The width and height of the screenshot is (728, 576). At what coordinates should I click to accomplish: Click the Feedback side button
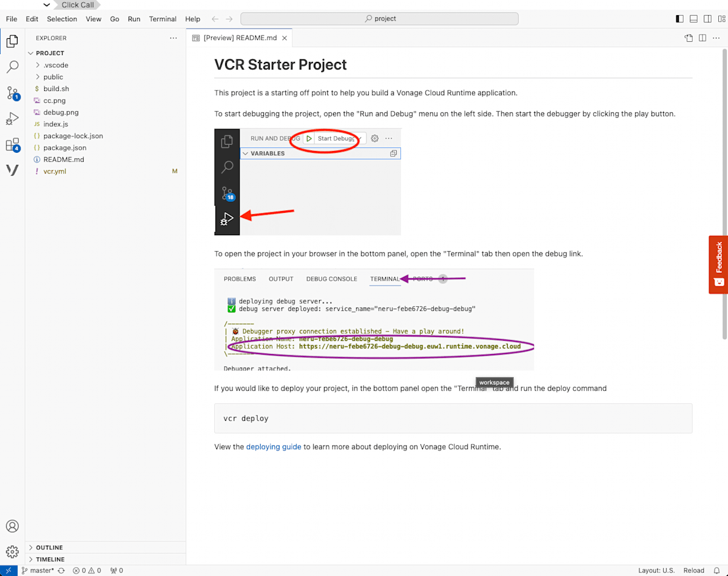719,264
